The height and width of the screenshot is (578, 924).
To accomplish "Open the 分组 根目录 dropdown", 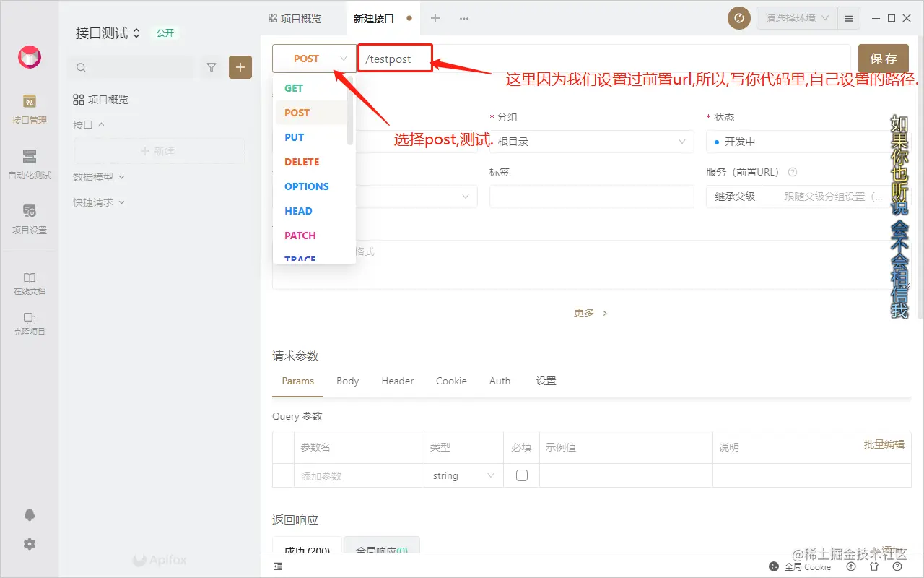I will pos(592,142).
